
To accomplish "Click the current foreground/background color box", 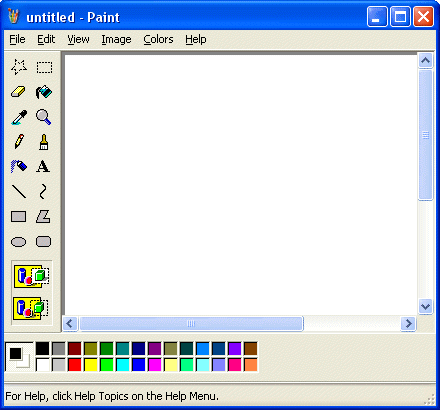I will click(x=19, y=357).
